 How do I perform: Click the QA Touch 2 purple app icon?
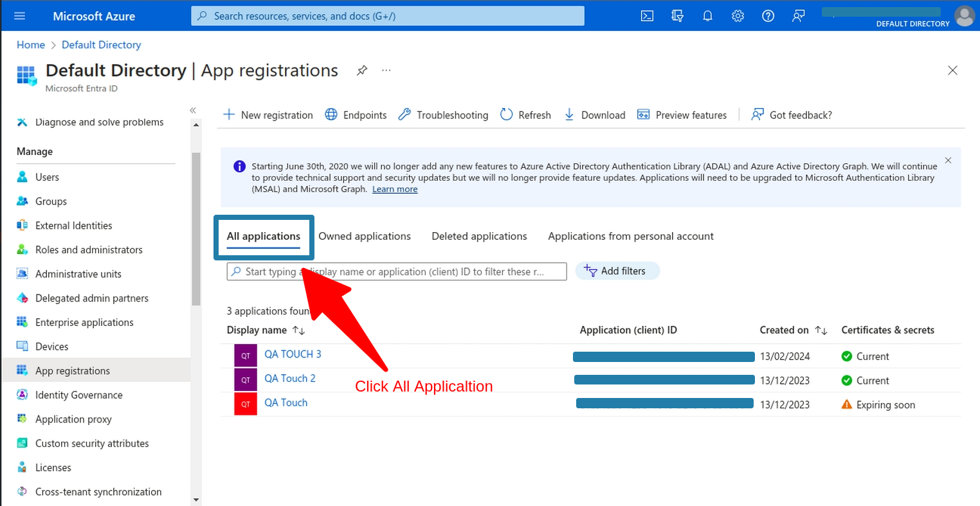246,380
